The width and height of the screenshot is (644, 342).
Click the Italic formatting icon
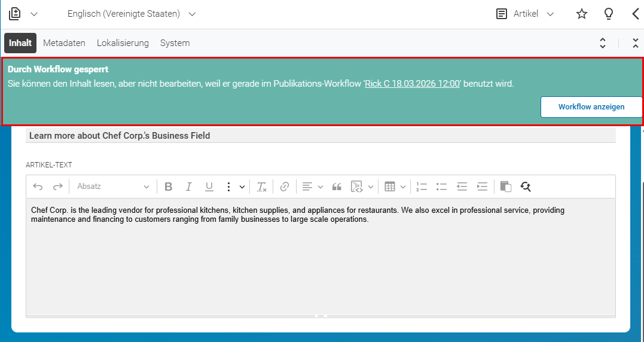coord(188,187)
